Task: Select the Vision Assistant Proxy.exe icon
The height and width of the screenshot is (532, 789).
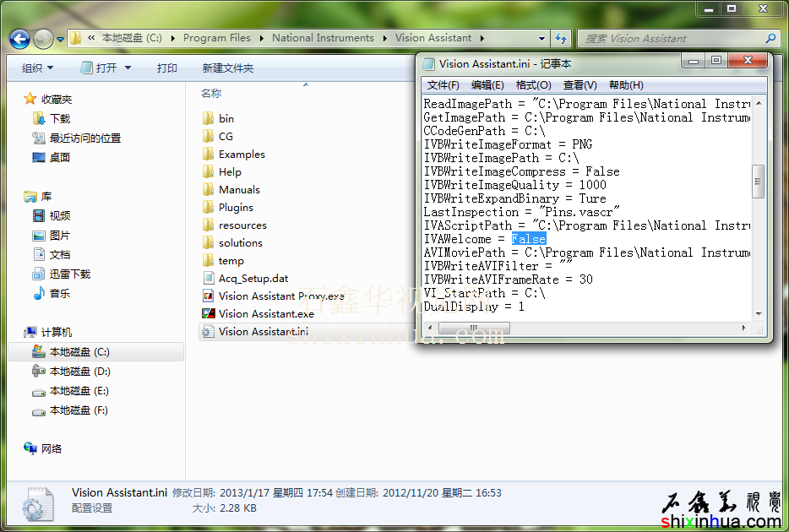Action: 208,296
